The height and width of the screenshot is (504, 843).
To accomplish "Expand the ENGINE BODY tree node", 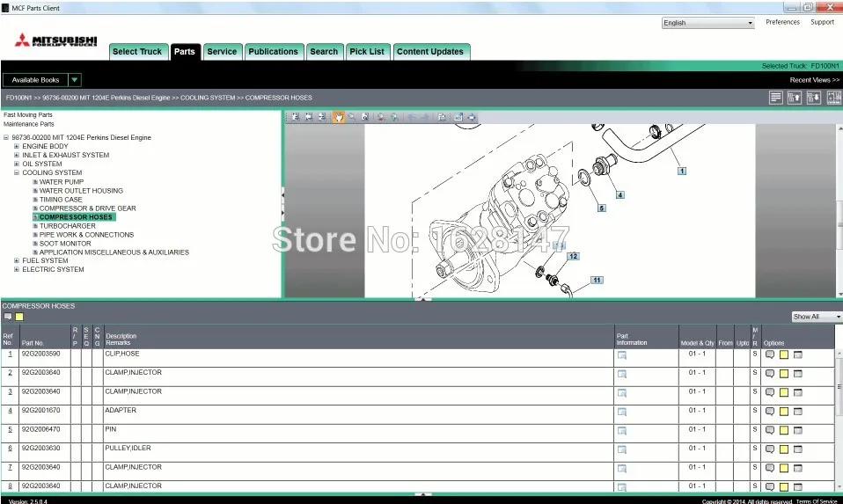I will point(16,146).
